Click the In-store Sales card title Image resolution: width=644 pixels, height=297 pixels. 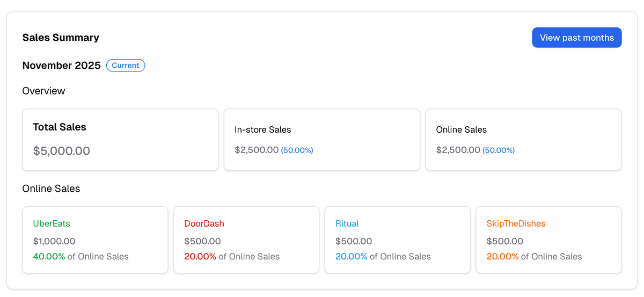[263, 129]
